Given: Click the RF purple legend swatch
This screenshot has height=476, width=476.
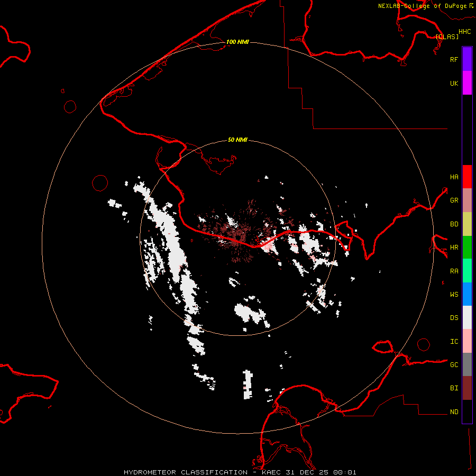Looking at the screenshot, I should point(467,59).
